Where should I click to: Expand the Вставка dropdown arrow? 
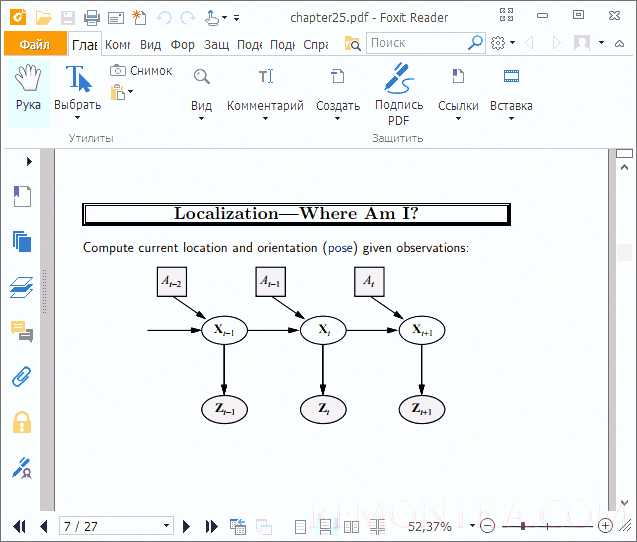511,119
